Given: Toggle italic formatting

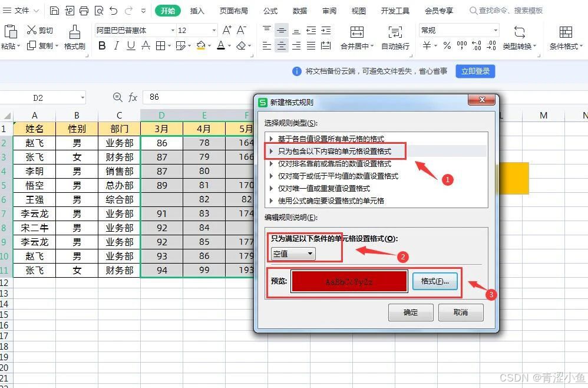Looking at the screenshot, I should click(116, 46).
